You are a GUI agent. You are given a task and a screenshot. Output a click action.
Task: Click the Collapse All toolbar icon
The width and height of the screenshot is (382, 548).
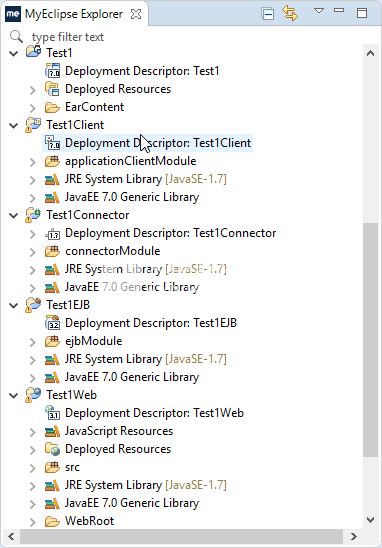click(268, 14)
